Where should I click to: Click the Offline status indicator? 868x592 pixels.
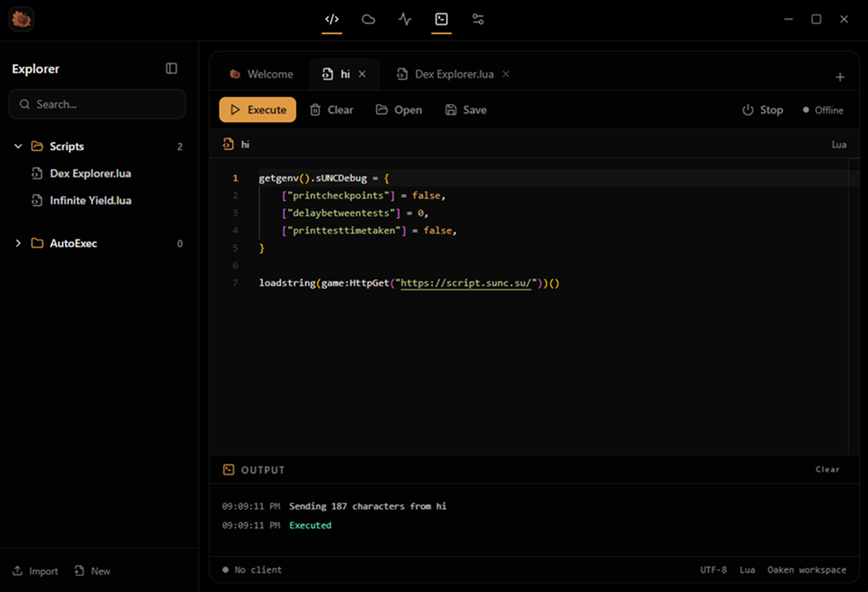click(824, 110)
